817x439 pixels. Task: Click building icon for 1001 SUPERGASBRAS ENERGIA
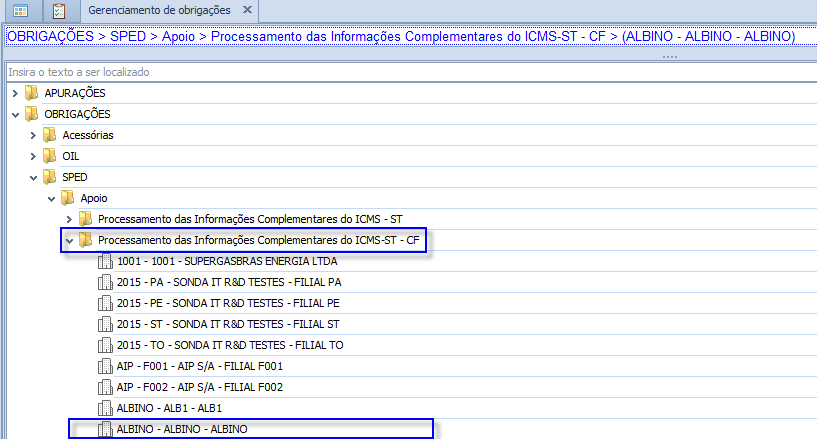[105, 261]
